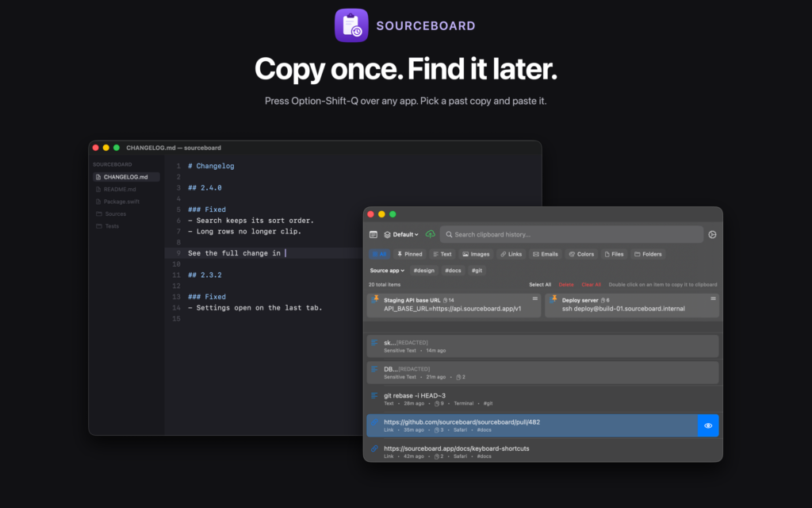Click the red Delete button

pyautogui.click(x=566, y=285)
